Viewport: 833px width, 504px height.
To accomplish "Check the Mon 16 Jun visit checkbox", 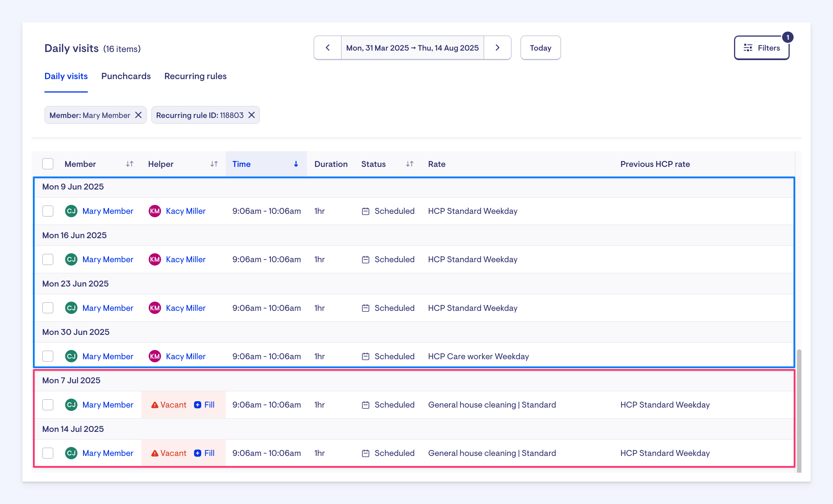I will [48, 259].
